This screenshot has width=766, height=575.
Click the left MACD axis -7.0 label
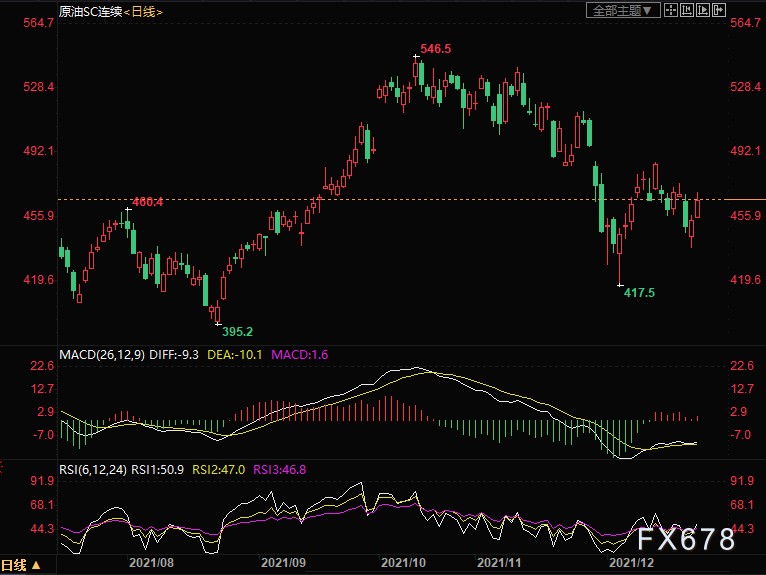(43, 435)
